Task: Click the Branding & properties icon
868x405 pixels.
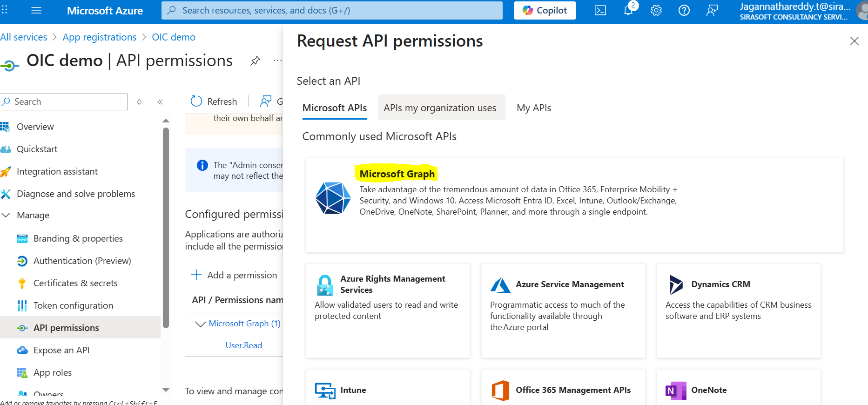Action: click(22, 239)
